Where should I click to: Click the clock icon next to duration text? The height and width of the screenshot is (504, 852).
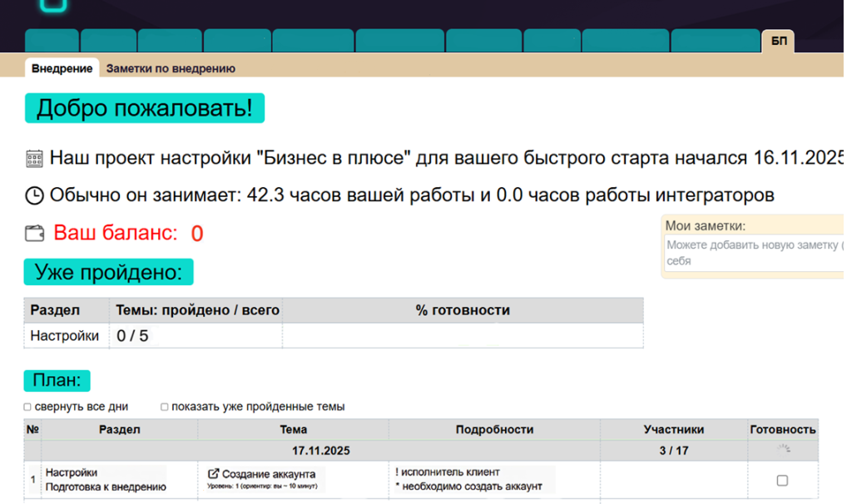34,196
